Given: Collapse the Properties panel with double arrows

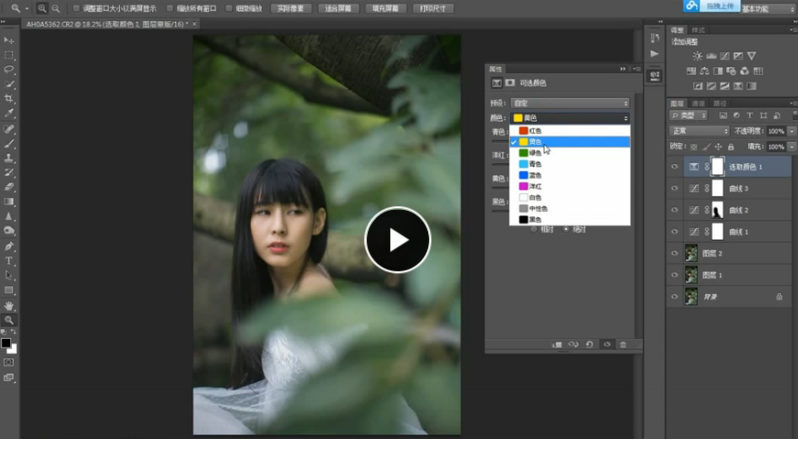Looking at the screenshot, I should pos(622,69).
